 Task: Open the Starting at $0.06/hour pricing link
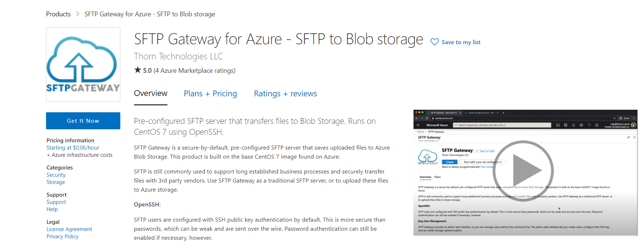coord(73,148)
